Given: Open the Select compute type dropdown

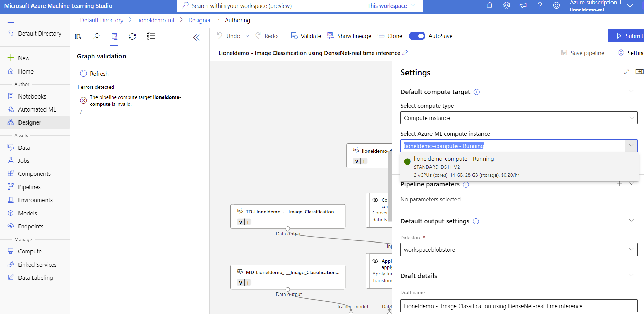Looking at the screenshot, I should [x=519, y=118].
